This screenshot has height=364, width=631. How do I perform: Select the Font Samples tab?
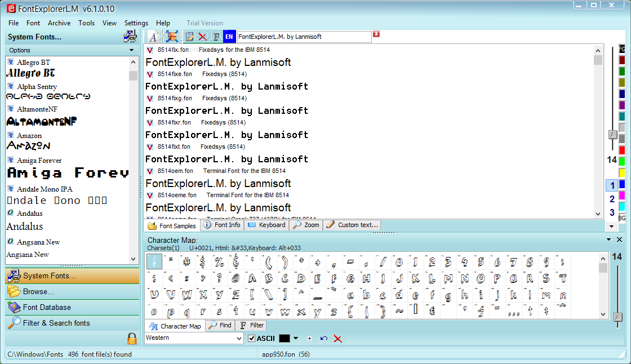pyautogui.click(x=172, y=226)
